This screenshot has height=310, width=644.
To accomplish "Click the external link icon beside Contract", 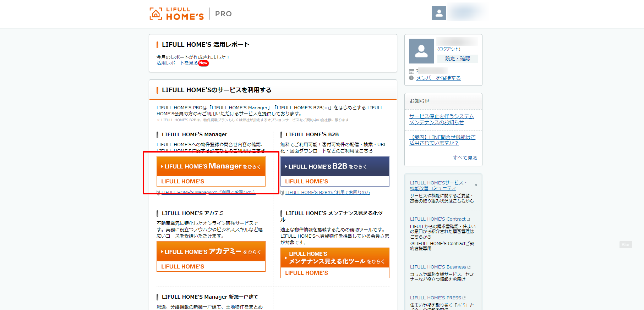I will (x=468, y=219).
